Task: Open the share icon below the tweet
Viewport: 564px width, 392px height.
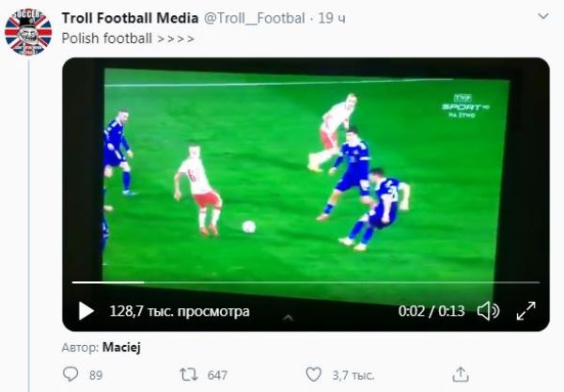Action: 461,374
